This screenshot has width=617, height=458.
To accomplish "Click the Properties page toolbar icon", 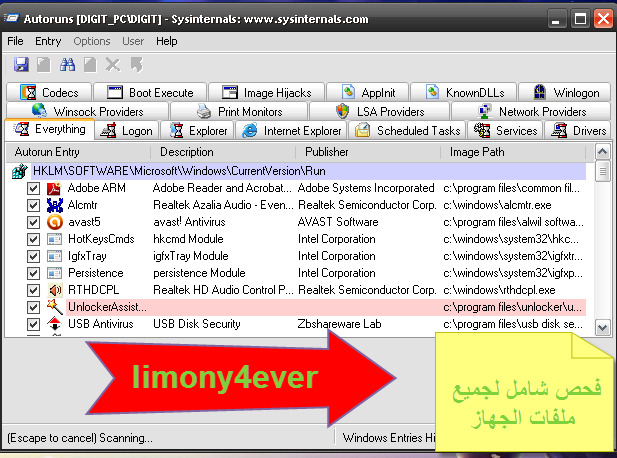I will coord(90,65).
